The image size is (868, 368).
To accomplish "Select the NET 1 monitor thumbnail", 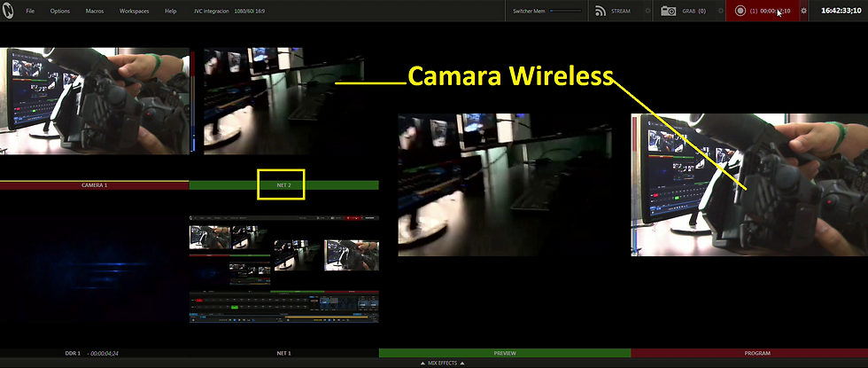I will 284,269.
